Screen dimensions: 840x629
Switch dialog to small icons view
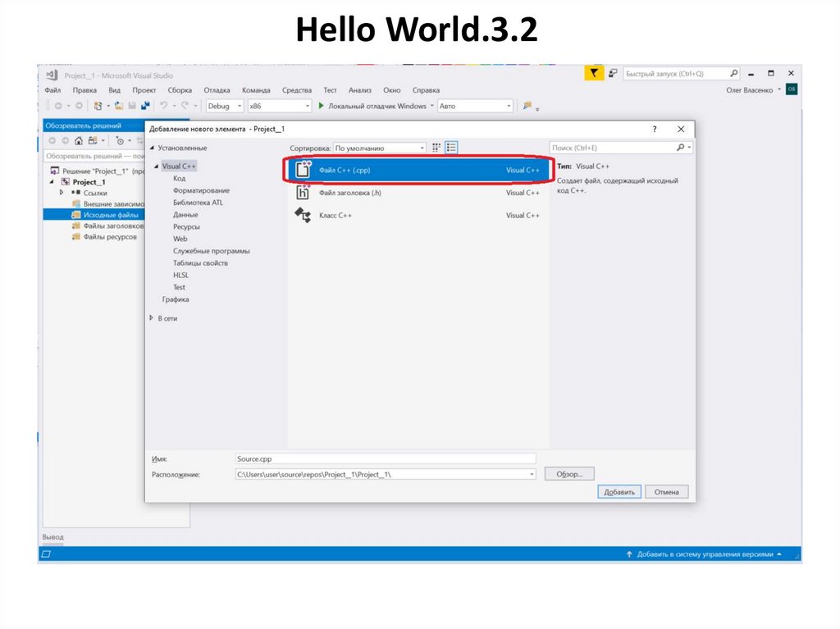tap(436, 148)
